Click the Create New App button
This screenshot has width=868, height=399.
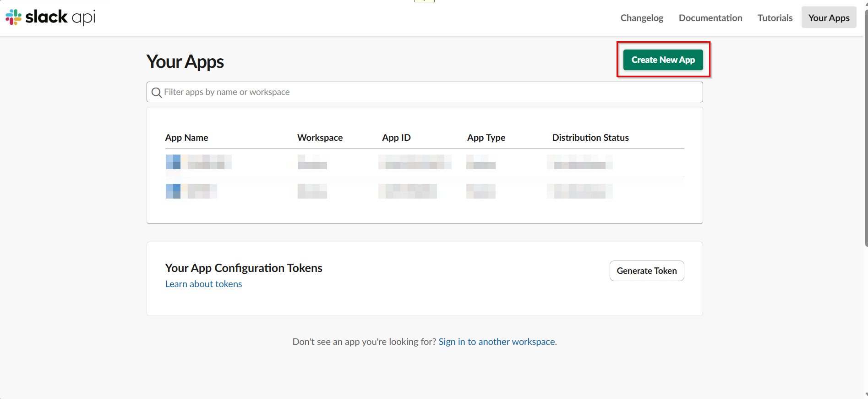[x=663, y=60]
